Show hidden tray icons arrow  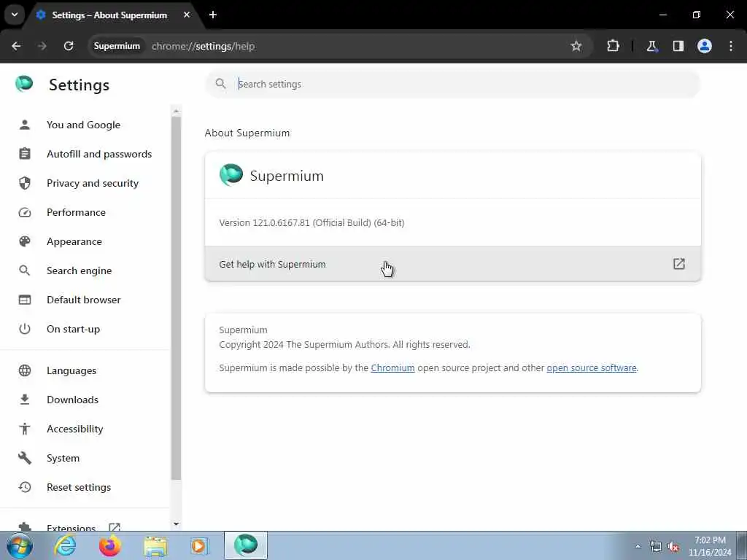pos(638,546)
